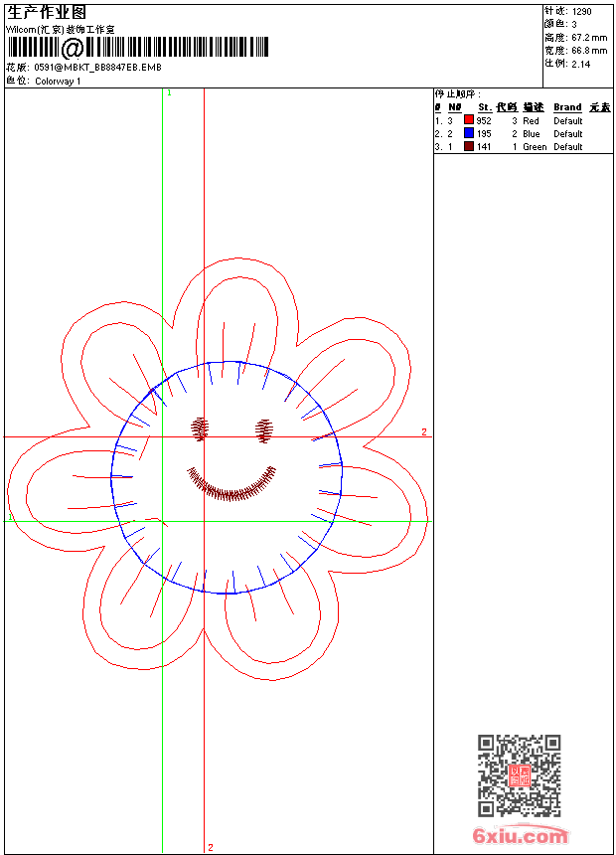Click the green marker 1 at top of canvas
Image resolution: width=616 pixels, height=855 pixels.
169,92
